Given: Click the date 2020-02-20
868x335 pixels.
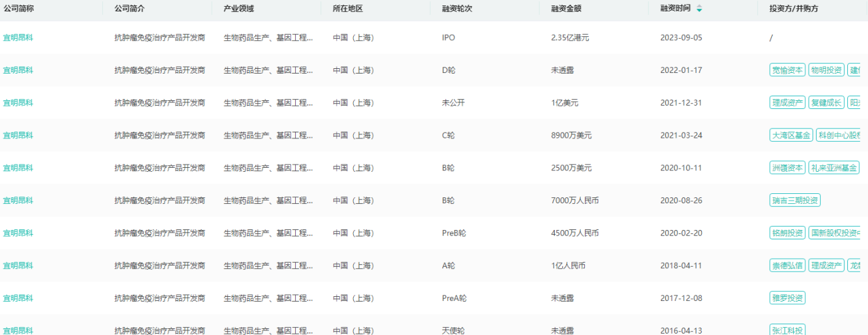Looking at the screenshot, I should 681,233.
